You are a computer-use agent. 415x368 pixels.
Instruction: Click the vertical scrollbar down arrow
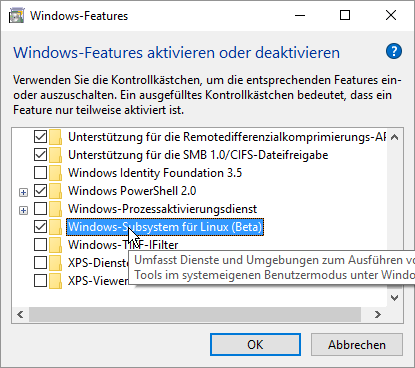pos(395,297)
